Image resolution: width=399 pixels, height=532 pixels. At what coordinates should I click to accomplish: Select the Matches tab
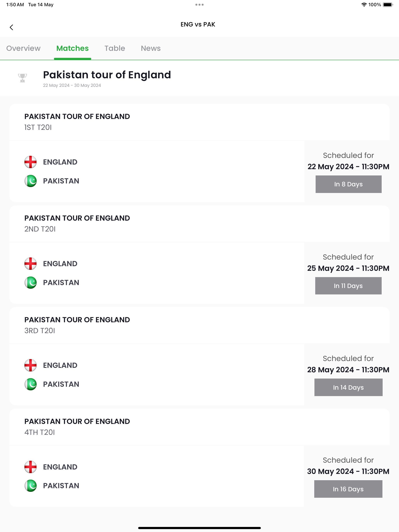(72, 48)
